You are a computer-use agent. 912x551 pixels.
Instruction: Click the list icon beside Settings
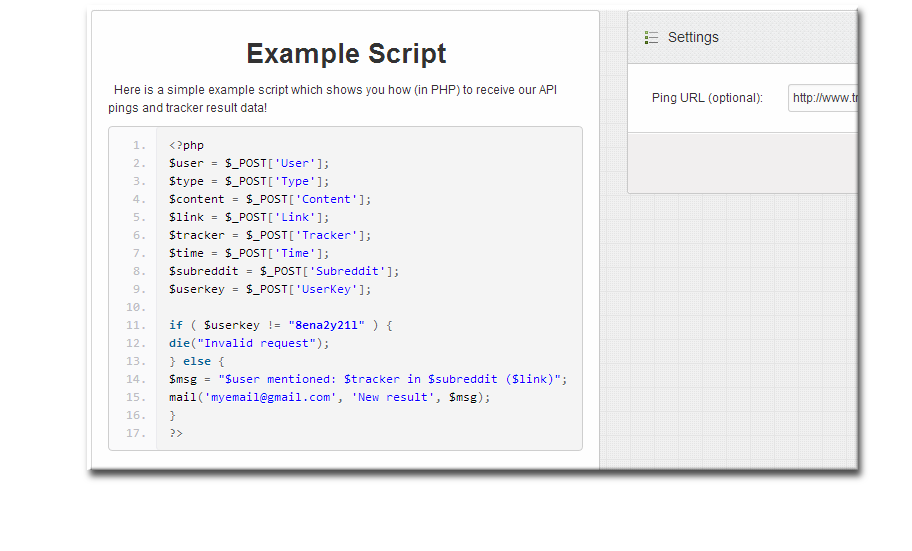tap(651, 38)
